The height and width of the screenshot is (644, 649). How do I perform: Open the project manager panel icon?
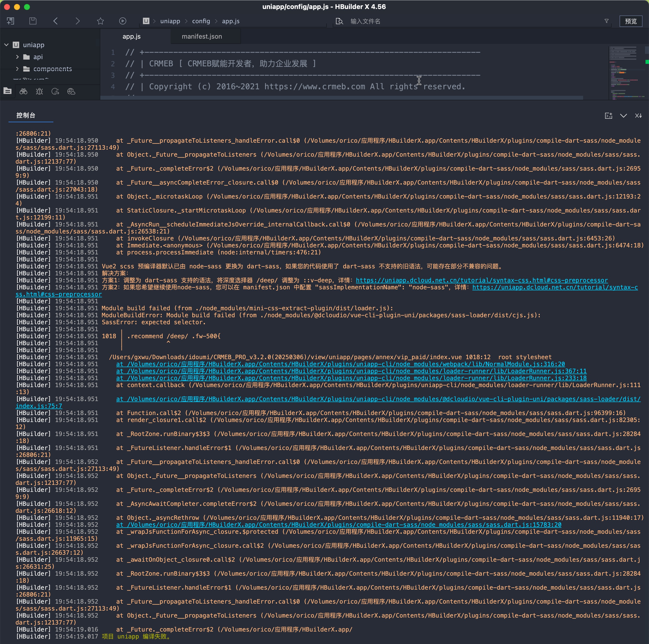pyautogui.click(x=7, y=91)
